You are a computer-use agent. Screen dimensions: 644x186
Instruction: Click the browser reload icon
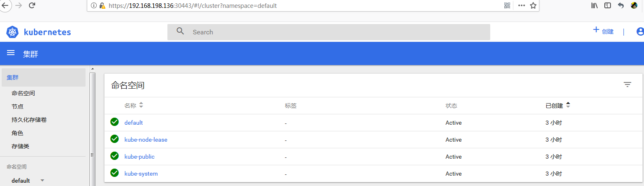point(32,5)
